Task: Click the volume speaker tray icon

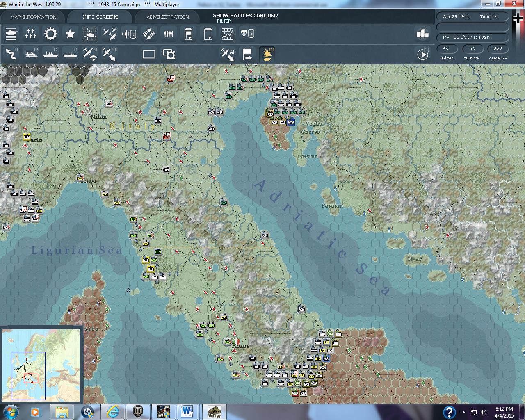Action: (x=484, y=412)
